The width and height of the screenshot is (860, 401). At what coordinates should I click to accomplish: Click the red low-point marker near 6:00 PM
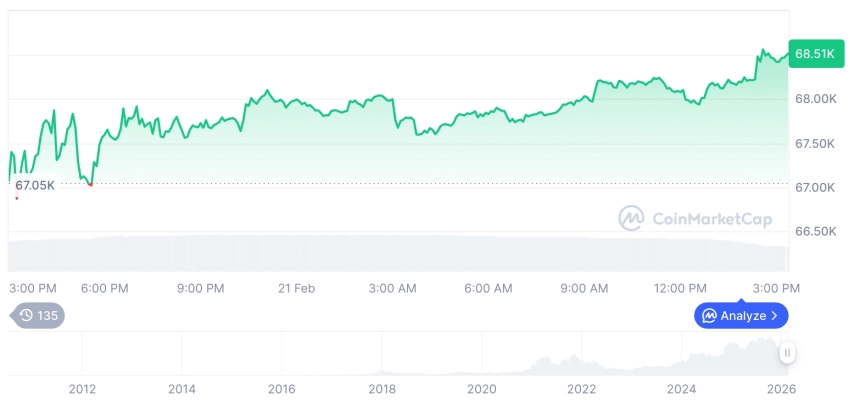90,184
